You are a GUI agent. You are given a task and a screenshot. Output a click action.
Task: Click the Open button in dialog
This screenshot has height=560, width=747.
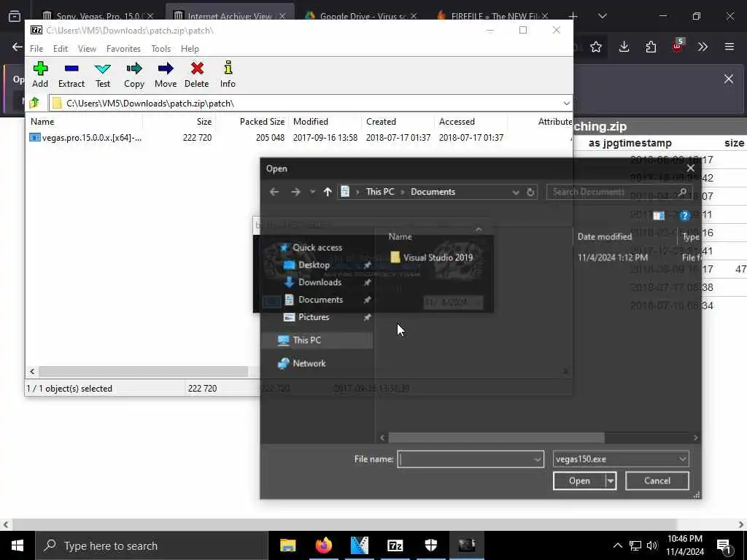coord(579,481)
